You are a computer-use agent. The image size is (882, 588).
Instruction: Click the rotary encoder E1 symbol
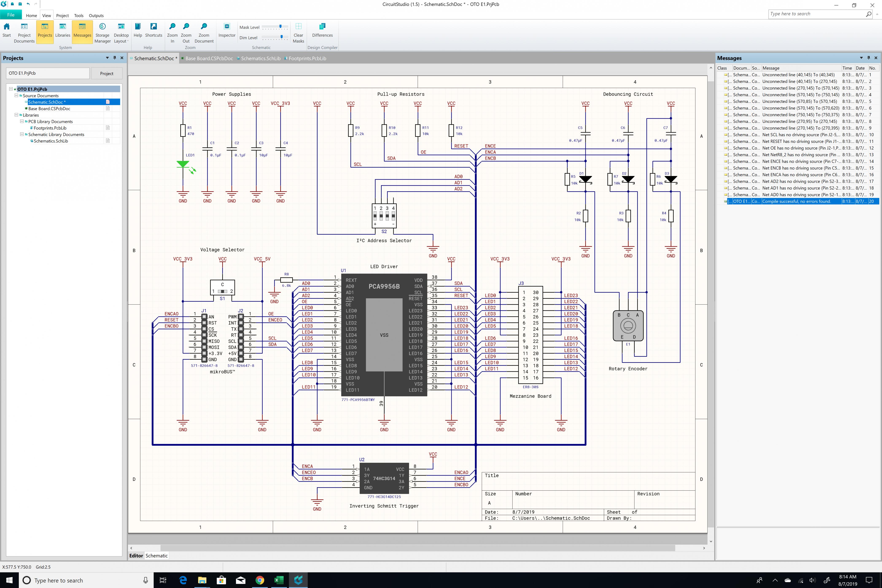pos(628,326)
